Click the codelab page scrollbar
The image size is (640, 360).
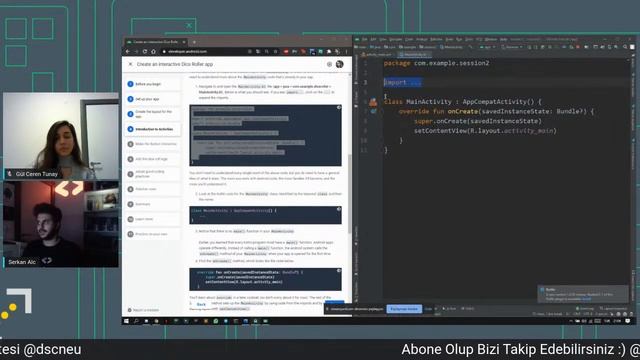click(350, 194)
